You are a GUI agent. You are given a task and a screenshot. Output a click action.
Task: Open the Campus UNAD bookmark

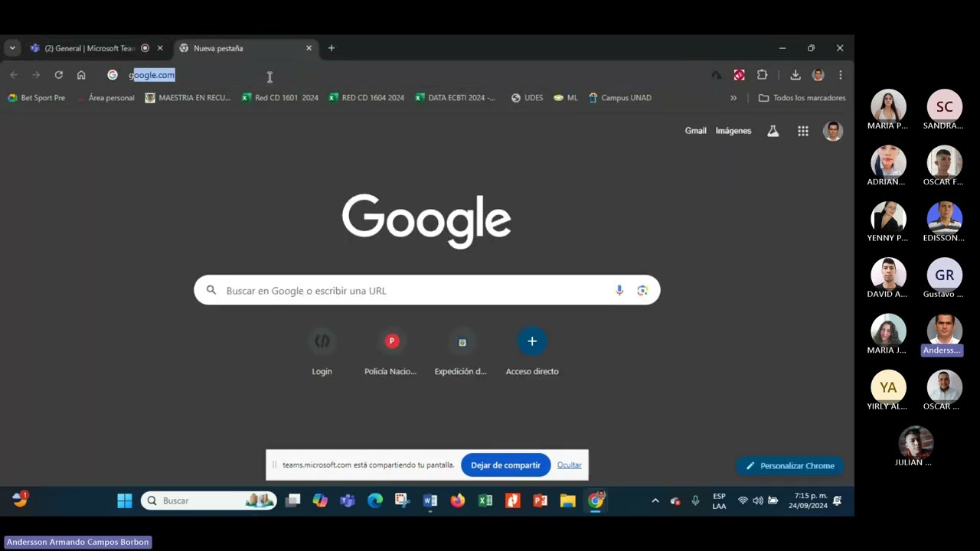coord(620,98)
